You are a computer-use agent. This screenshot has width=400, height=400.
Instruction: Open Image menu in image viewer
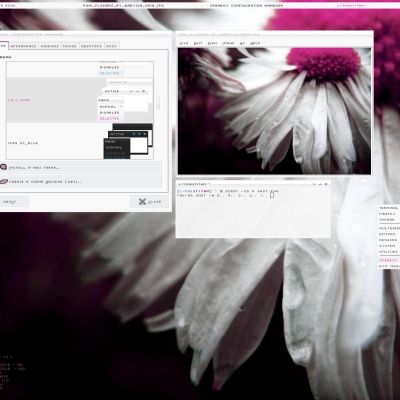[x=228, y=43]
